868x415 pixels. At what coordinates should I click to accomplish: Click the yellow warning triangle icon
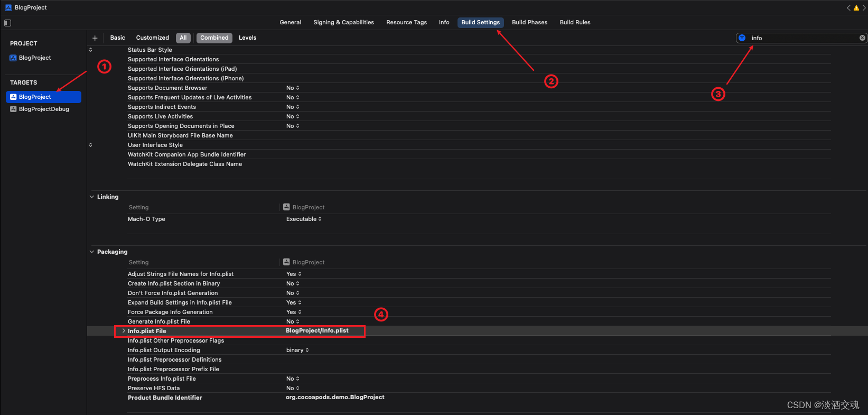point(856,8)
